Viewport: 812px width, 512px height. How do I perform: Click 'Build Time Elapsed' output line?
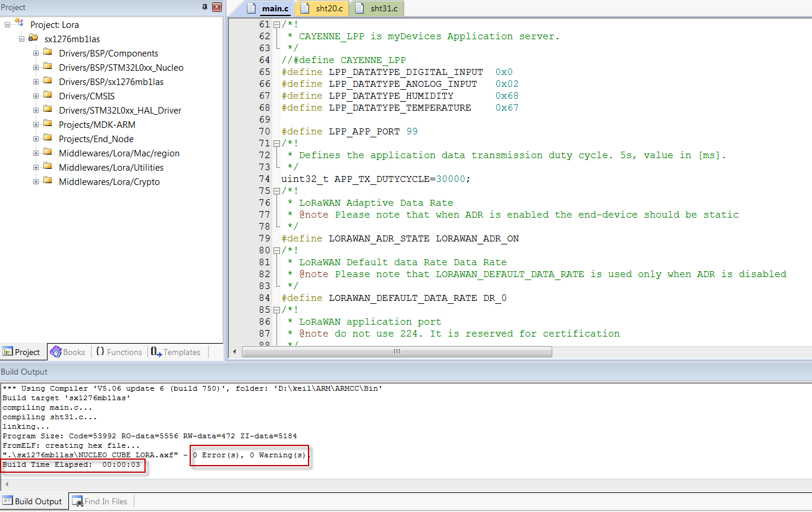tap(72, 464)
